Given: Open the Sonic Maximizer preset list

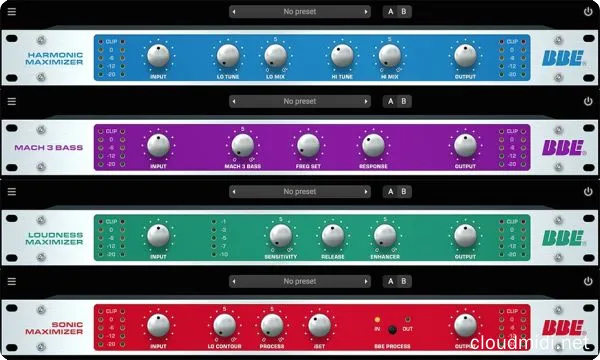Looking at the screenshot, I should [x=300, y=281].
